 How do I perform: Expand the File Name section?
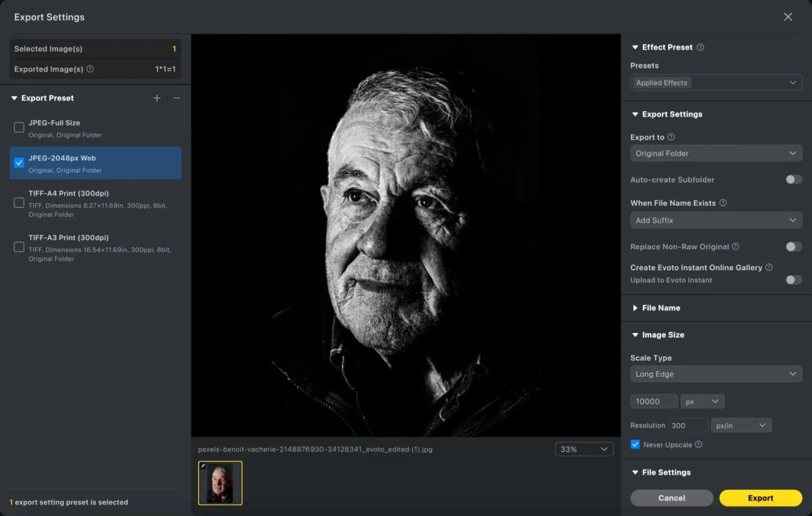point(660,308)
